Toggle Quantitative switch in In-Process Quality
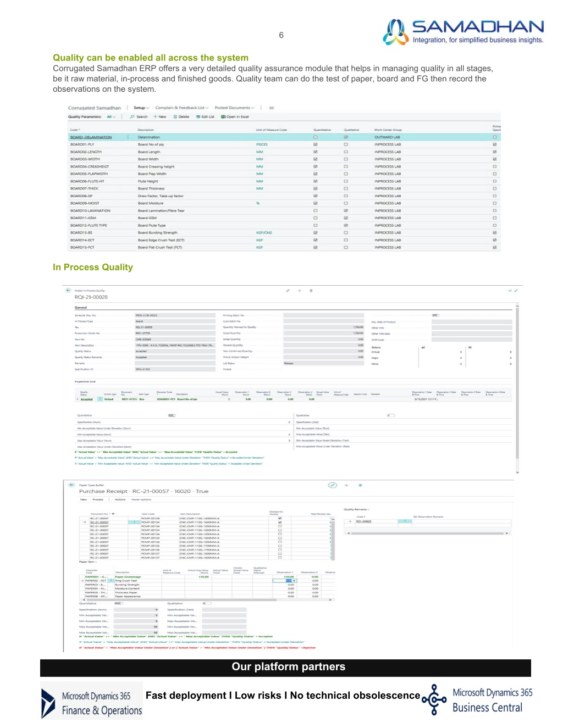 point(172,415)
